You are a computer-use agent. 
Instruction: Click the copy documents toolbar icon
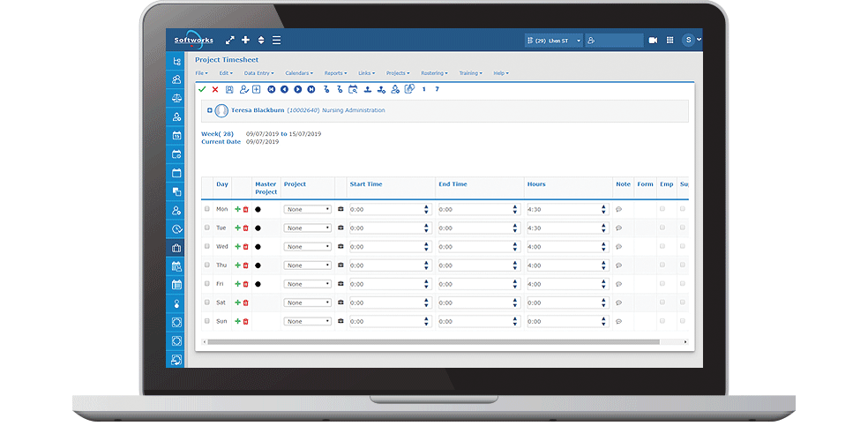[409, 88]
